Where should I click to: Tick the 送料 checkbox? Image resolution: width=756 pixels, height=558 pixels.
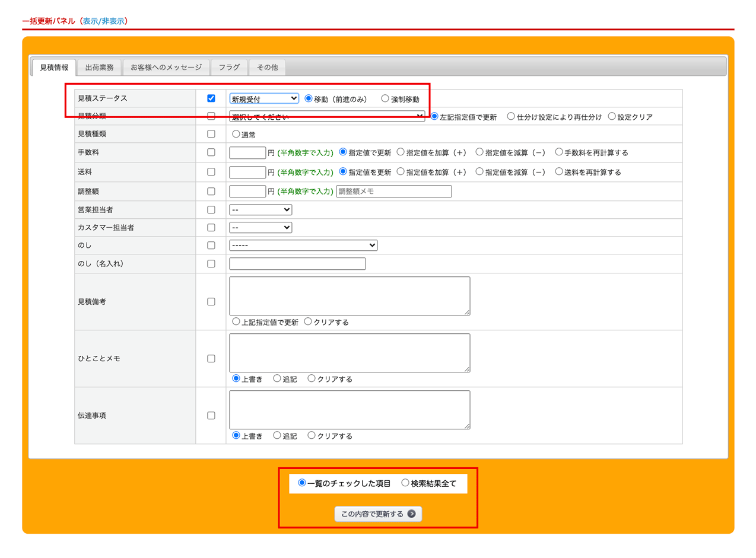pos(211,172)
